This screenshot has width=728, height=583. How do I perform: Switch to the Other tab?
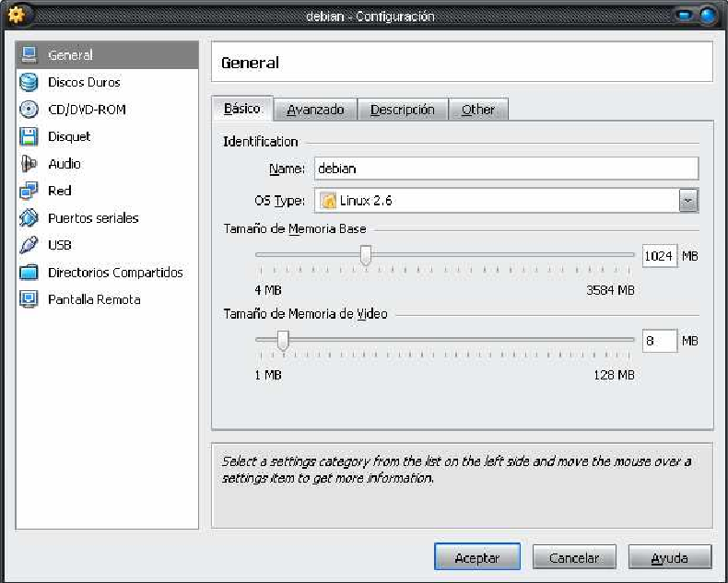[x=478, y=110]
